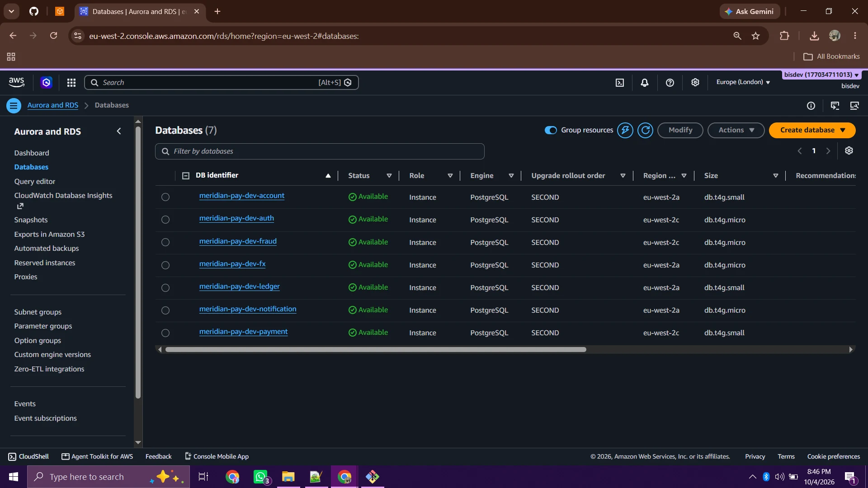Focus the Filter by databases field
The image size is (868, 488).
[320, 151]
